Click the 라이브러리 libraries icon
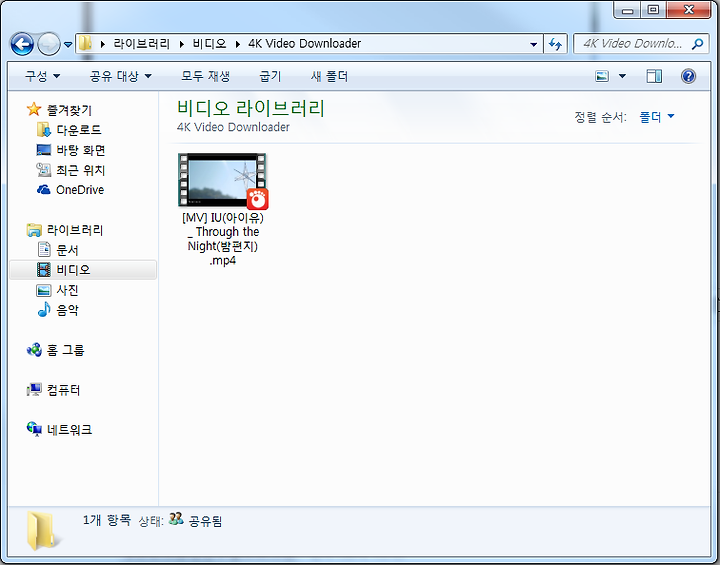This screenshot has height=565, width=720. [34, 230]
